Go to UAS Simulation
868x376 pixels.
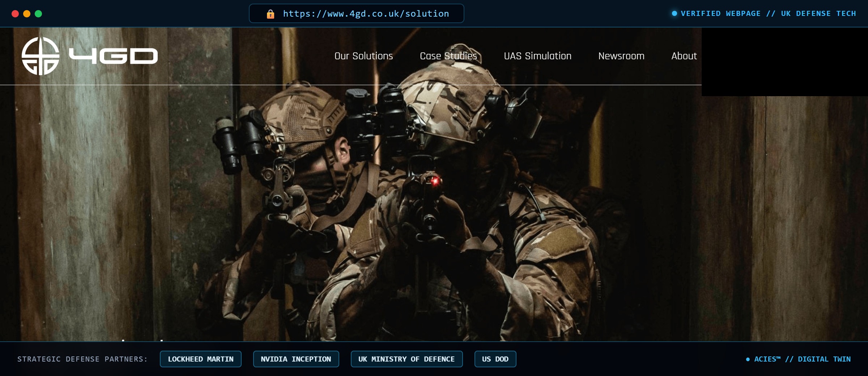[x=537, y=56]
